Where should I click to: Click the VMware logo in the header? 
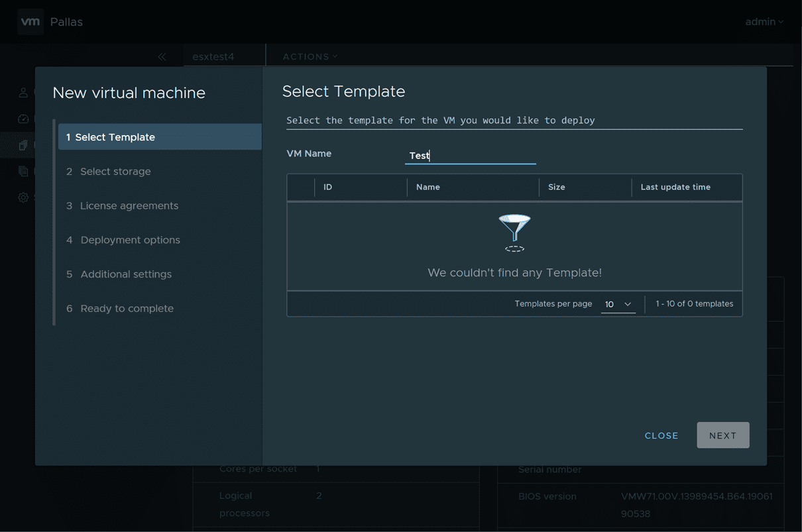[30, 22]
